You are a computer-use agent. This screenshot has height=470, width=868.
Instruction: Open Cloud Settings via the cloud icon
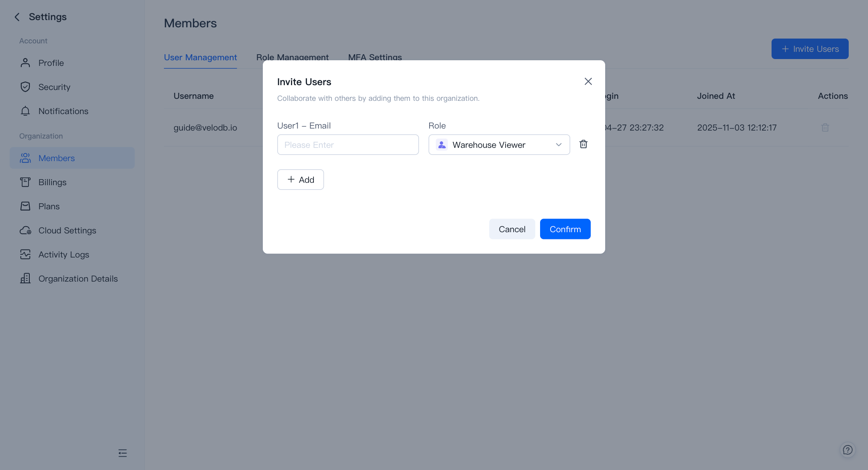[25, 230]
